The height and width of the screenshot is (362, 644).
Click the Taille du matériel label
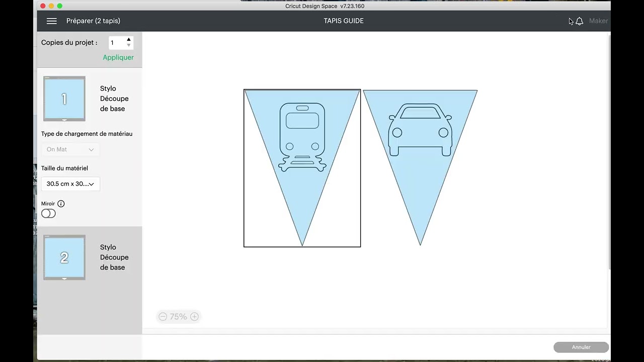[x=64, y=168]
